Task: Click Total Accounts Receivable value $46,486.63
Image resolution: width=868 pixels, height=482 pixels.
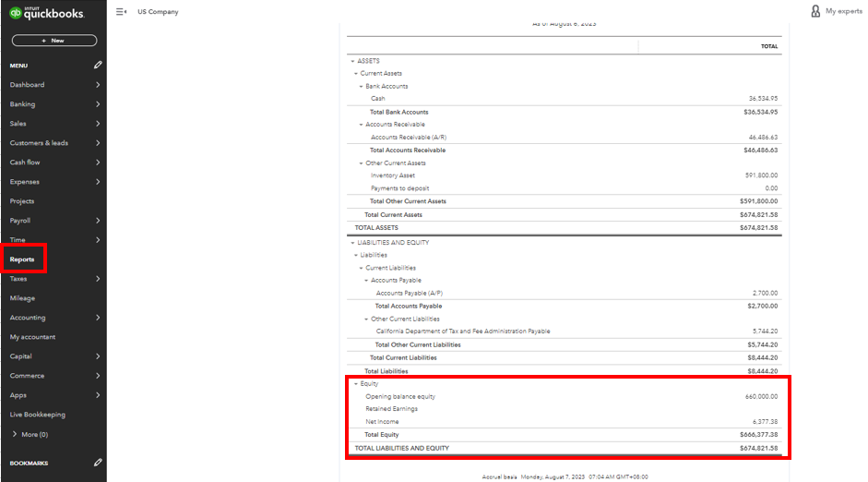Action: click(x=761, y=151)
